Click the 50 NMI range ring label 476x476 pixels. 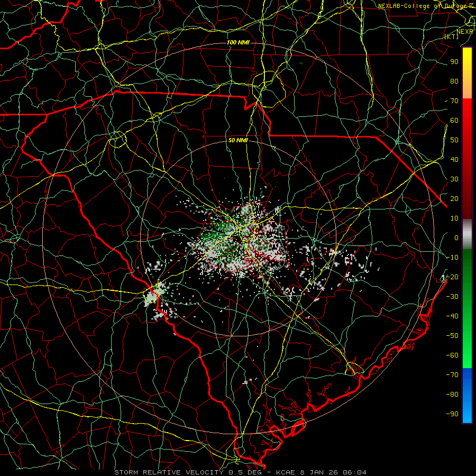coord(238,140)
